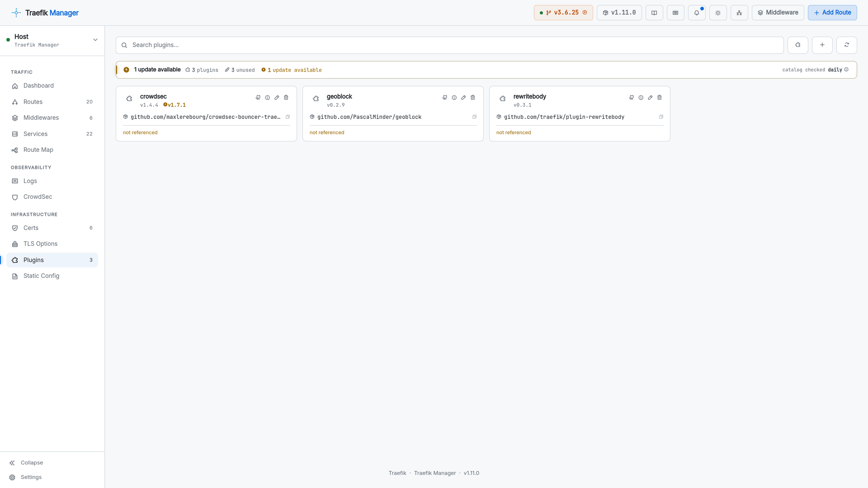Click the plug icon on the rewritebody card
Image resolution: width=868 pixels, height=488 pixels.
point(632,98)
